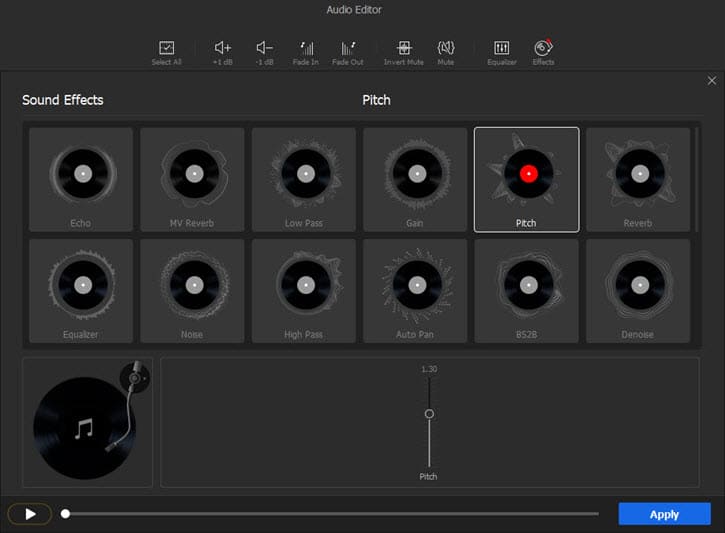Select the Pitch effect tile
Viewport: 725px width, 533px height.
527,179
